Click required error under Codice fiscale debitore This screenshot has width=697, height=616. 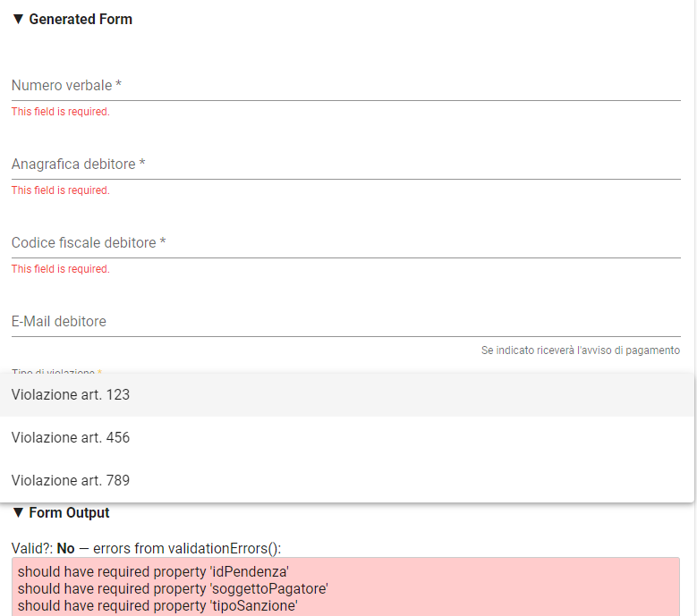tap(61, 269)
